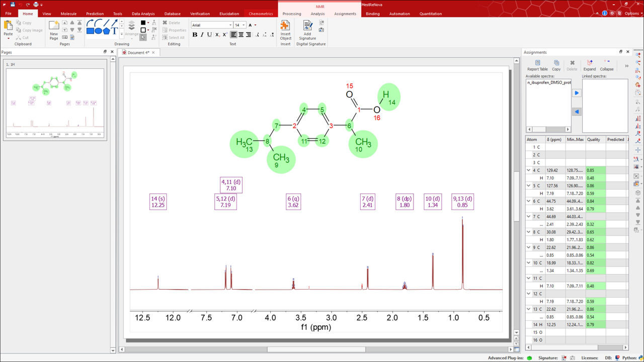This screenshot has height=362, width=644.
Task: Select n_ibuprofen_DMSO_prot in Available spectra
Action: point(548,82)
